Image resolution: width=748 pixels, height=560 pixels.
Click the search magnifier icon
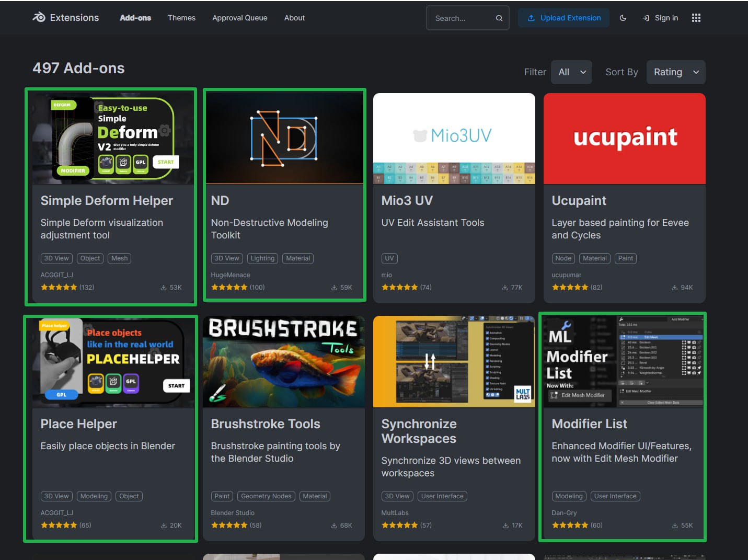[x=499, y=18]
